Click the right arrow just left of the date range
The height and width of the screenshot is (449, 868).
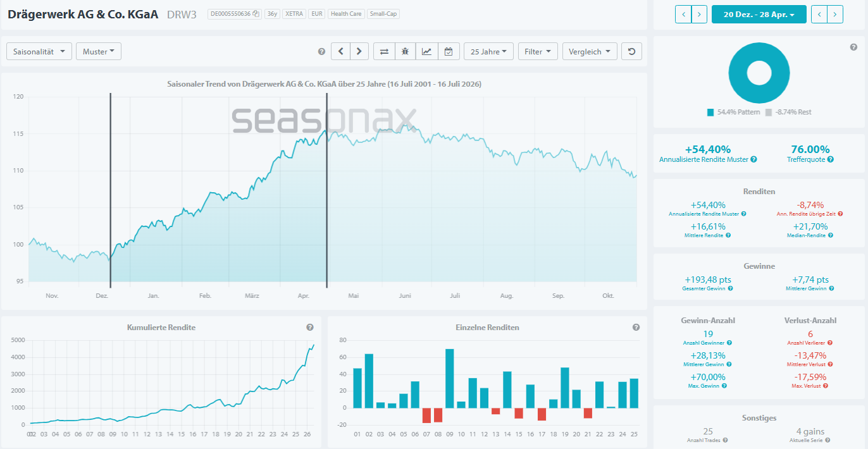point(699,14)
